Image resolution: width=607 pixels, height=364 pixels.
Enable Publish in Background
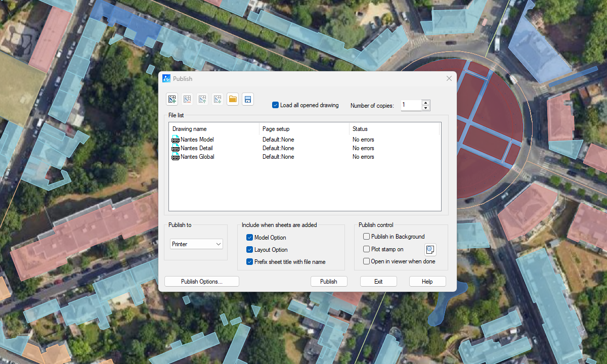point(366,237)
